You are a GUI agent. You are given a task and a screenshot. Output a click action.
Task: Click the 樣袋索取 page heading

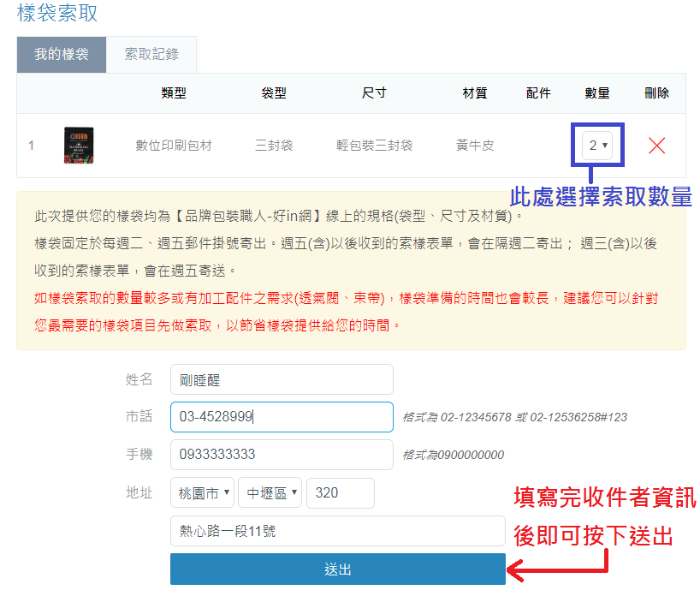(57, 13)
